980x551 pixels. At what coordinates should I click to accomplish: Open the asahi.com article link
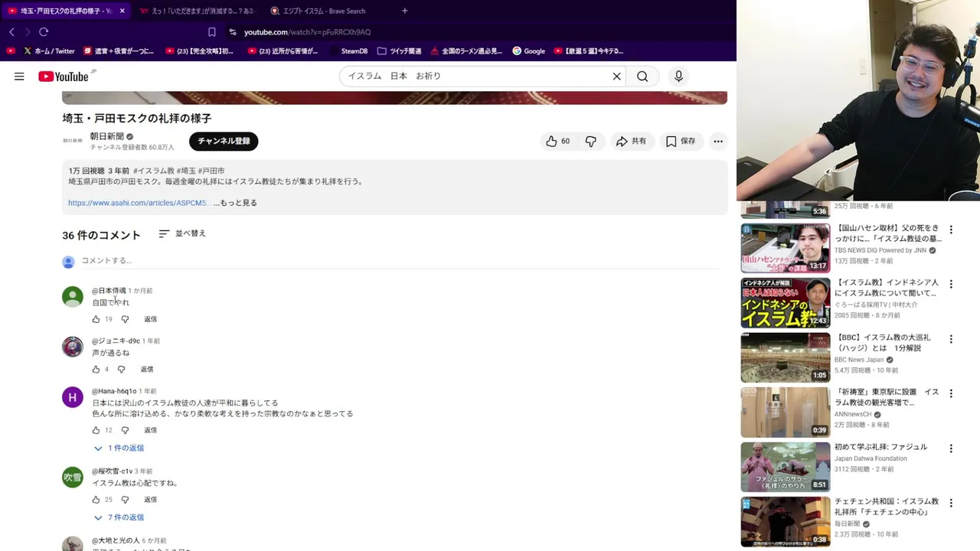point(138,203)
